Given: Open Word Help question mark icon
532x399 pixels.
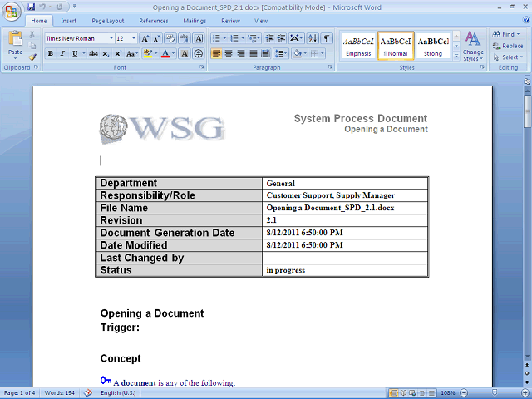Looking at the screenshot, I should point(526,20).
